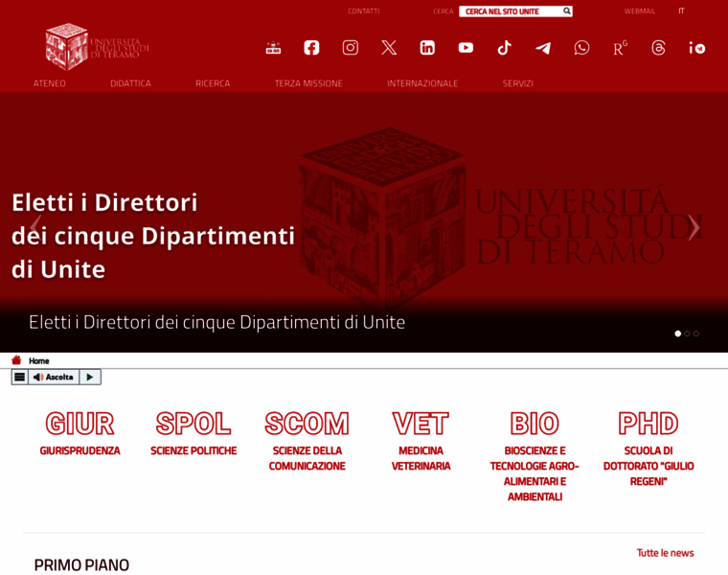The height and width of the screenshot is (575, 728).
Task: Open the Ricerca menu
Action: pos(213,83)
